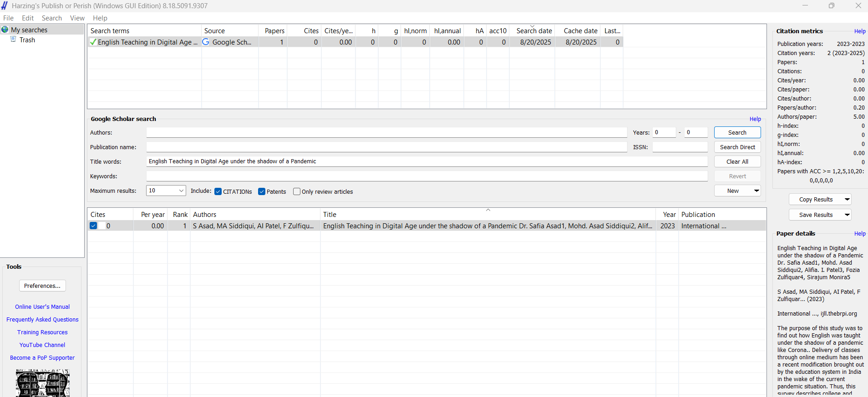Open the View menu

pos(77,18)
